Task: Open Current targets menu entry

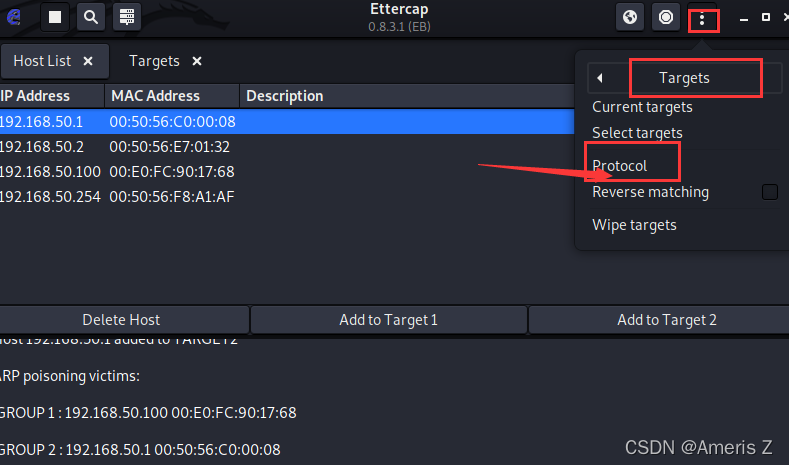Action: coord(642,107)
